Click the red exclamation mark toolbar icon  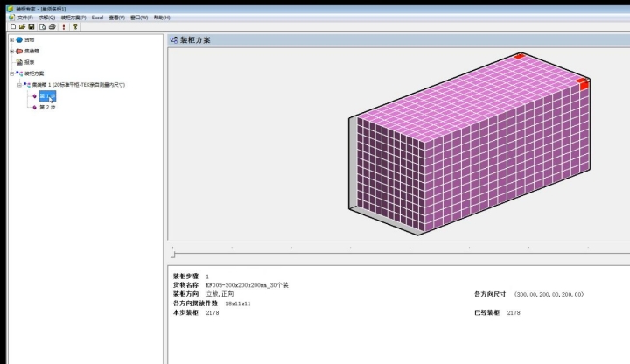(64, 27)
